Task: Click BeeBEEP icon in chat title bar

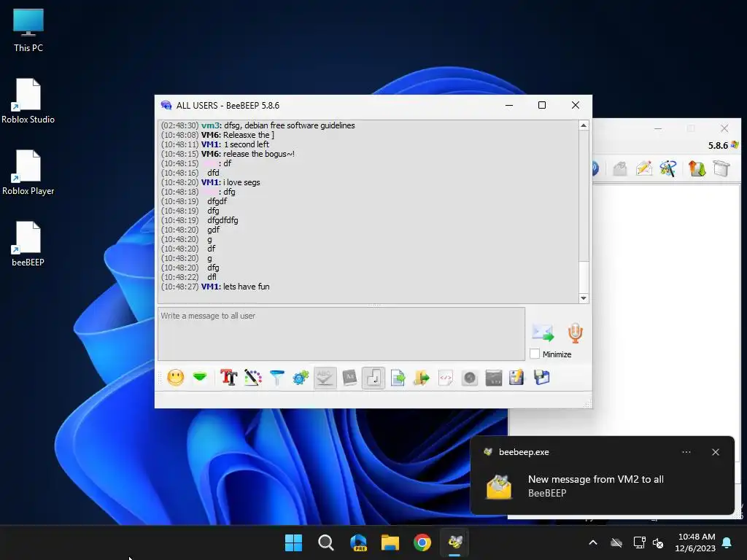Action: (x=166, y=105)
